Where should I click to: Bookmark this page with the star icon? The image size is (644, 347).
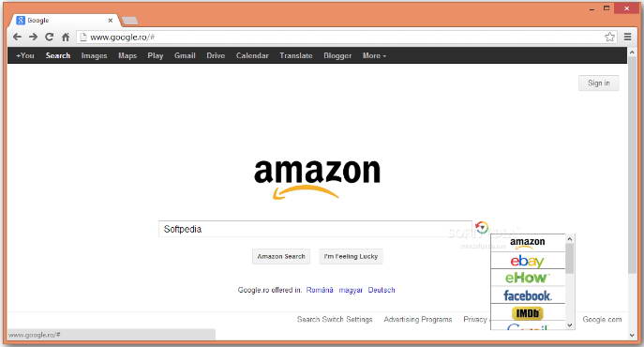610,37
